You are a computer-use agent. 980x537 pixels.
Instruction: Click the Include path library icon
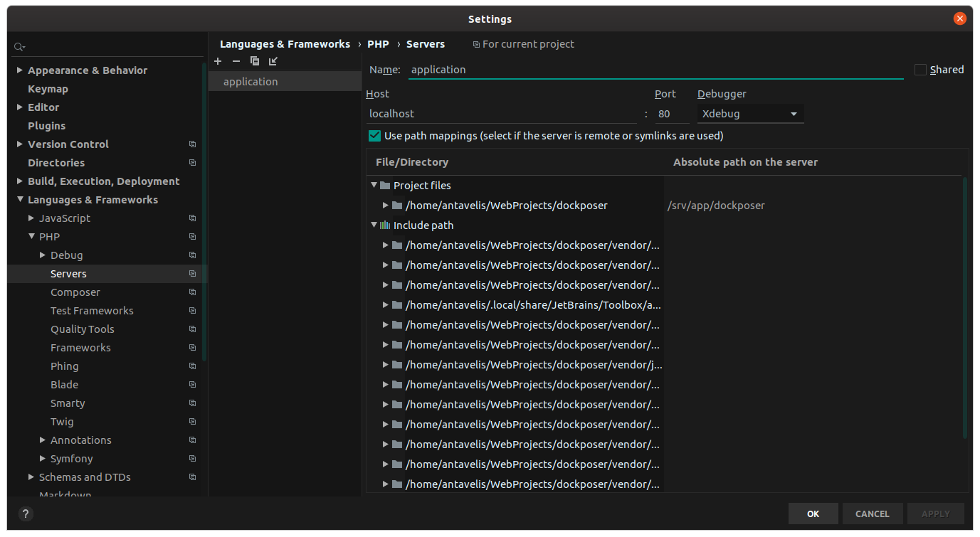pyautogui.click(x=385, y=225)
